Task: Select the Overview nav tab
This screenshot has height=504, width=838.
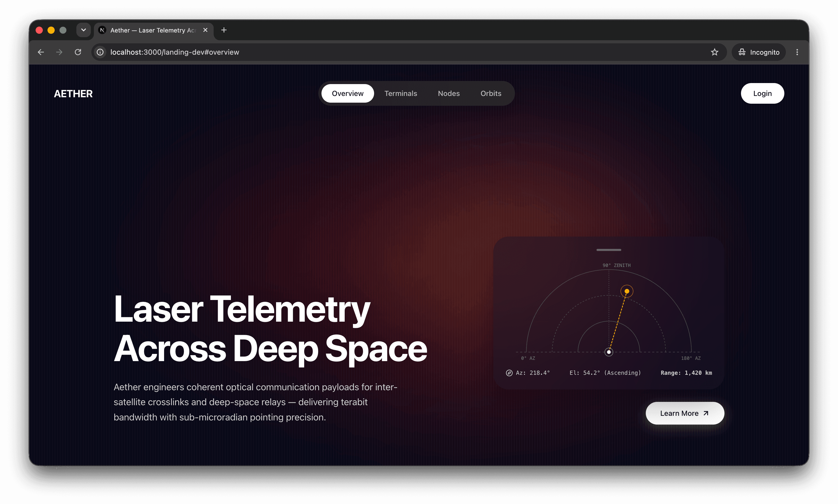Action: pyautogui.click(x=348, y=93)
